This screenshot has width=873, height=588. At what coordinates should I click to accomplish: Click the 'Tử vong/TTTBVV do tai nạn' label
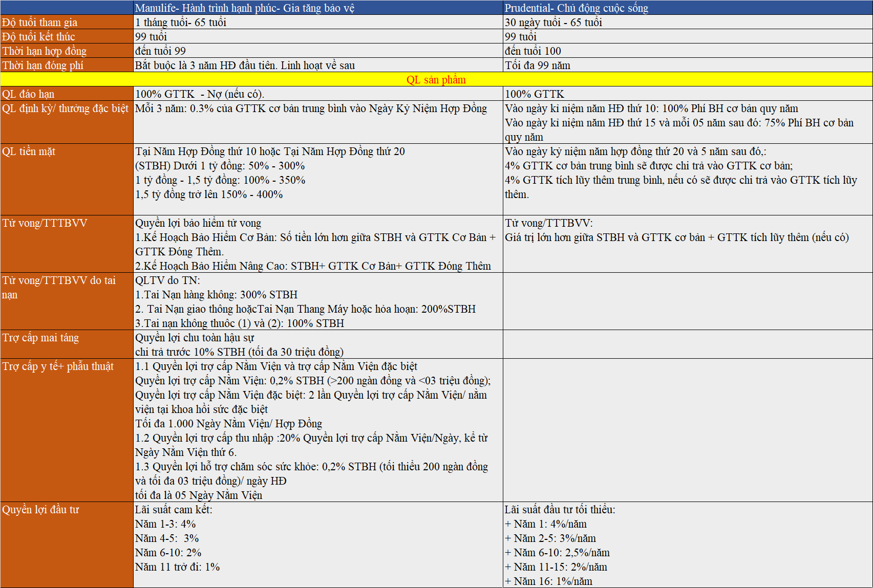[67, 301]
